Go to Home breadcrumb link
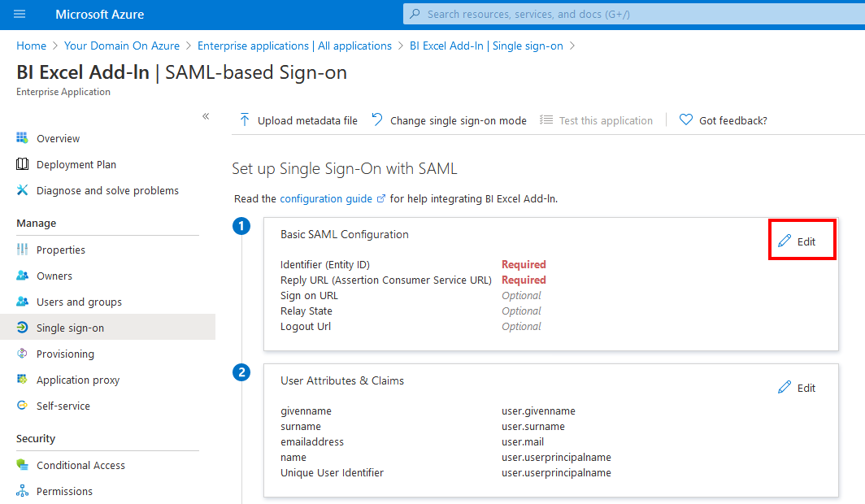This screenshot has height=504, width=865. point(32,46)
